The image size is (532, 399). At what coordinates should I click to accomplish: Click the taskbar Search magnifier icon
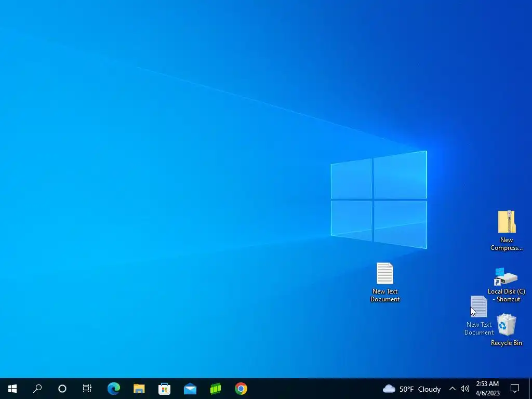37,389
